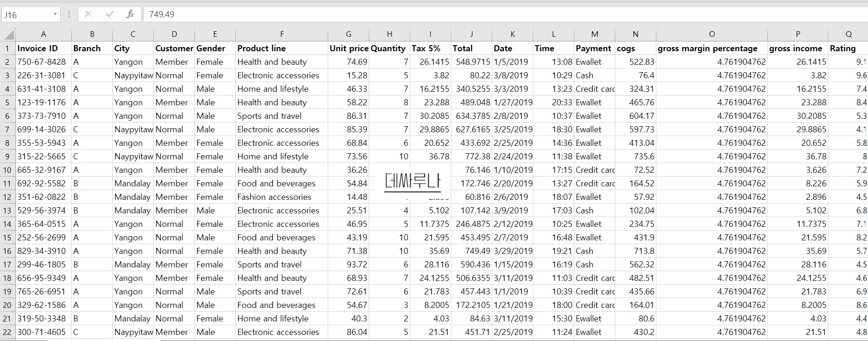Click the Payment header cell
Screen dimensions: 868x341
point(594,48)
